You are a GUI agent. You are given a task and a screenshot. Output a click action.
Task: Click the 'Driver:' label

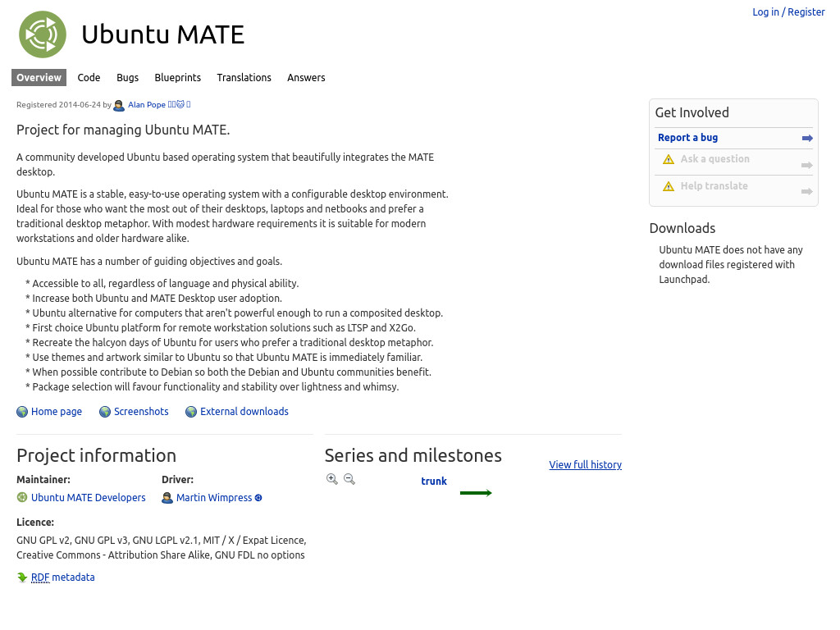coord(178,479)
